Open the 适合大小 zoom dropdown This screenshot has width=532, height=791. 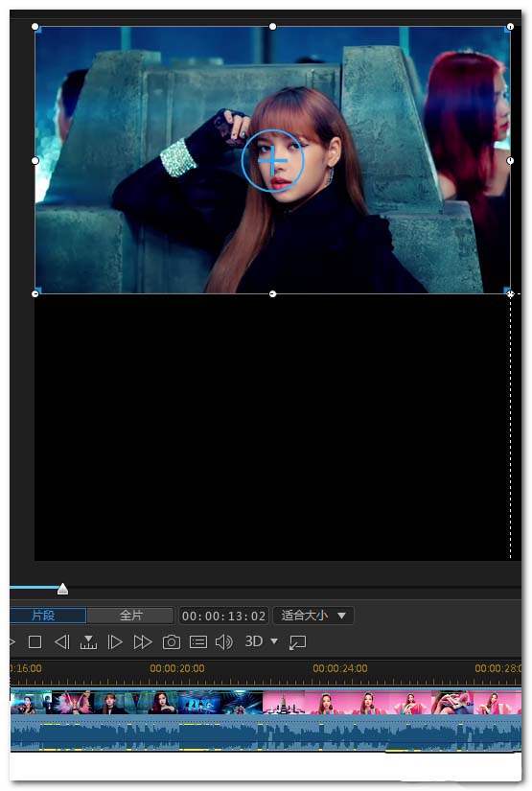tap(313, 616)
